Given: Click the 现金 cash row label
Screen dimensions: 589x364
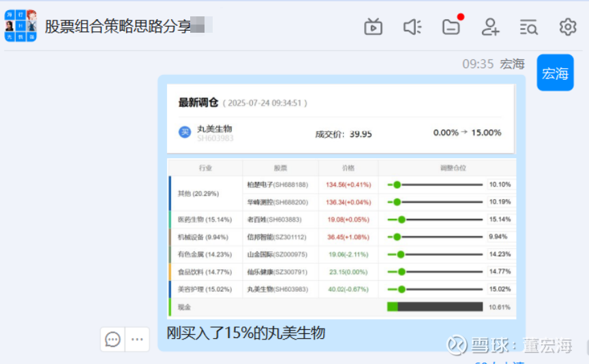Looking at the screenshot, I should (x=184, y=307).
